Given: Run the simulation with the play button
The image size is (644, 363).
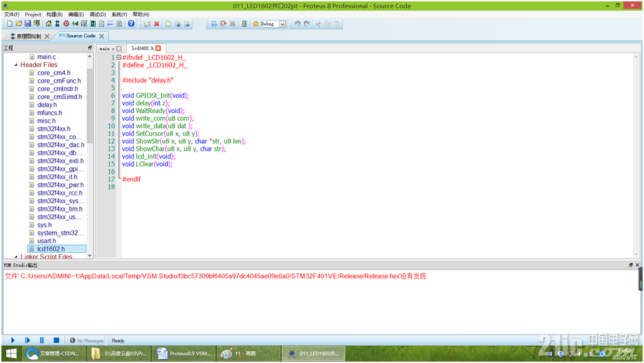Looking at the screenshot, I should pyautogui.click(x=12, y=340).
